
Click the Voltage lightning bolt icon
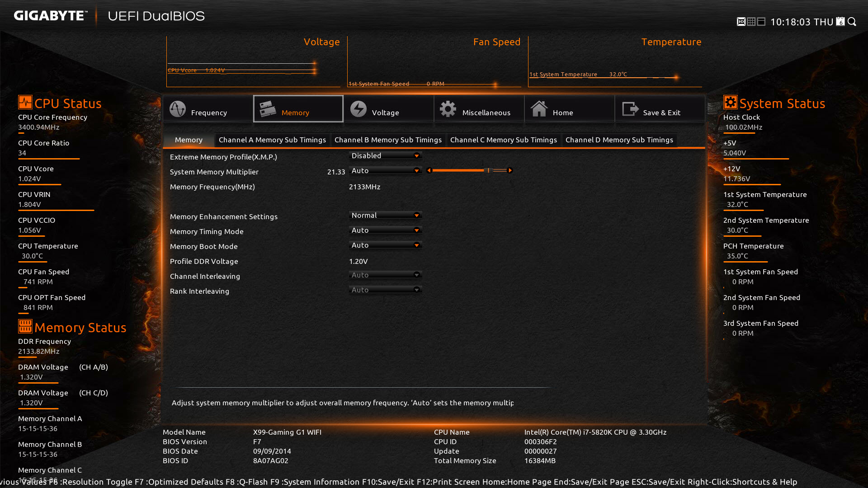[359, 109]
